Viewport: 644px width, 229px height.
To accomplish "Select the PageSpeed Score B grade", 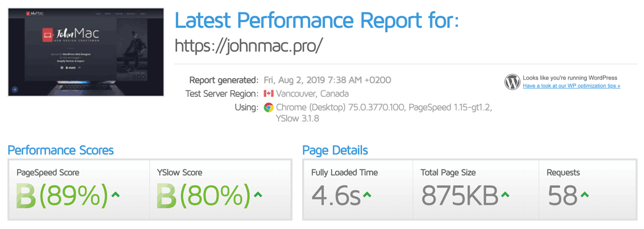I will tap(26, 196).
